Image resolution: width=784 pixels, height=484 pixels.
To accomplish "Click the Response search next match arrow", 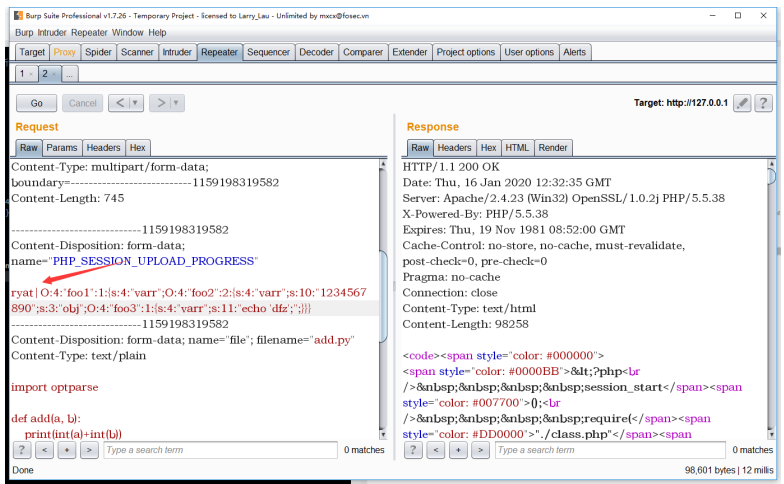I will [480, 450].
